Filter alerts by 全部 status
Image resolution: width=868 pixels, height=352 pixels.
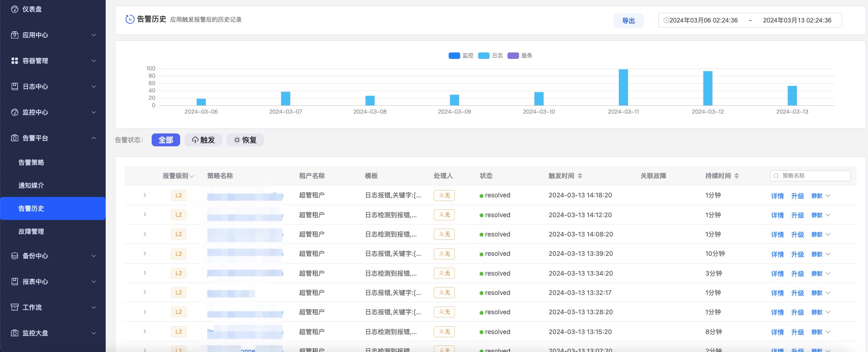[x=166, y=140]
